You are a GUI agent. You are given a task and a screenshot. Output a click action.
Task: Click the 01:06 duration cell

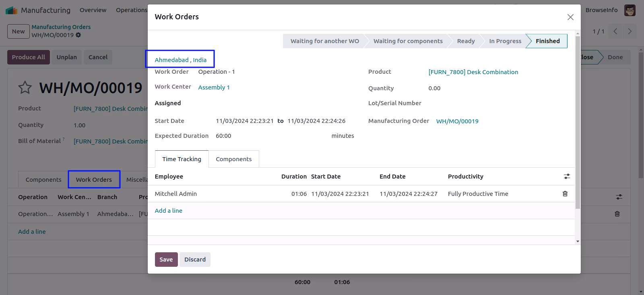click(x=299, y=194)
